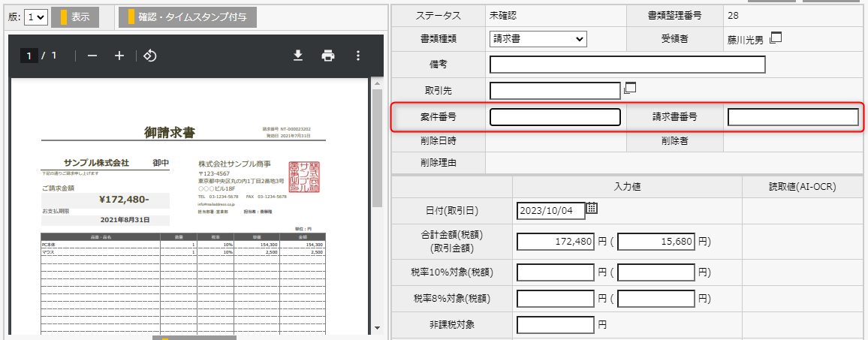Open recipient selection popup beside 藤川光男
The height and width of the screenshot is (340, 868).
[x=776, y=38]
